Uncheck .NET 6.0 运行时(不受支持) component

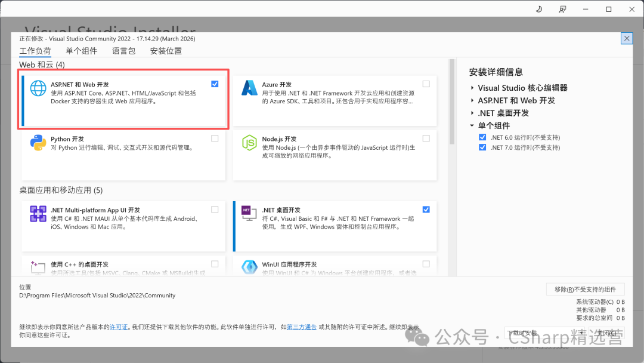pos(482,137)
